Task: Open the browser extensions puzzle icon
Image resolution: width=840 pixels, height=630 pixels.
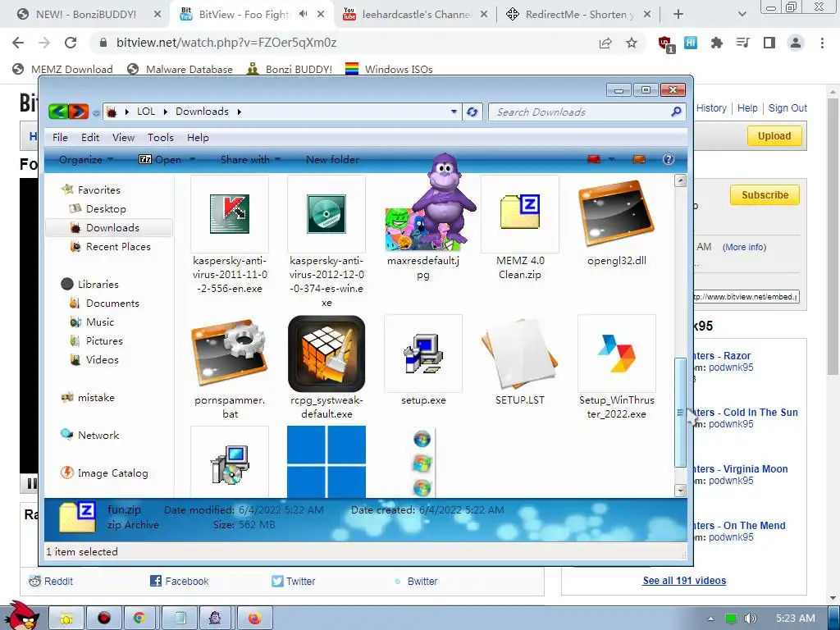Action: pyautogui.click(x=716, y=43)
